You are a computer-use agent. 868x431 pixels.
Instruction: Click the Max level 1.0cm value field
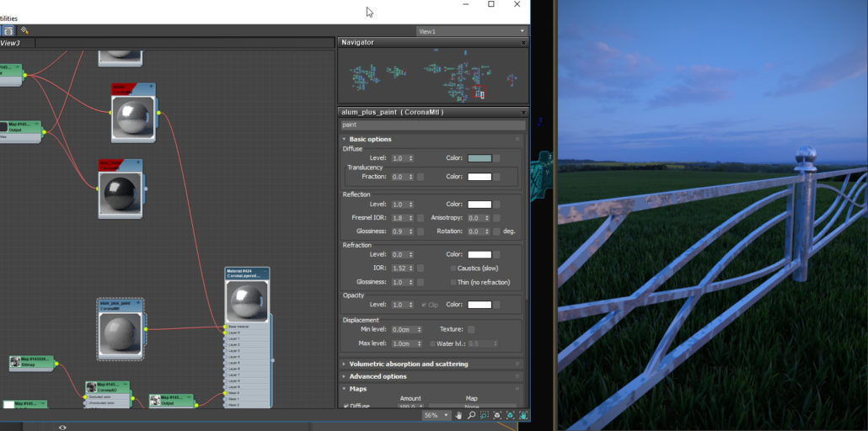pos(403,343)
